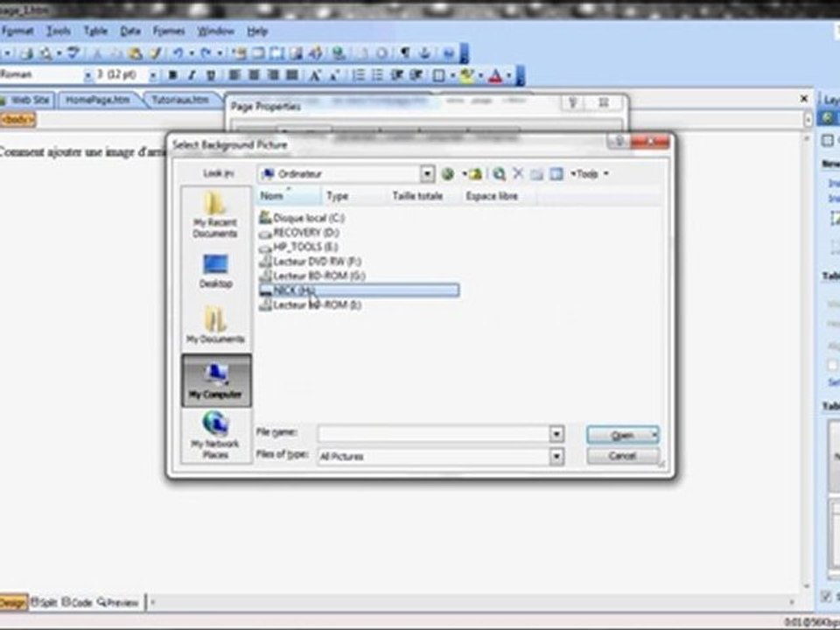The image size is (840, 630).
Task: Click the Views icon in dialog toolbar
Action: (556, 173)
